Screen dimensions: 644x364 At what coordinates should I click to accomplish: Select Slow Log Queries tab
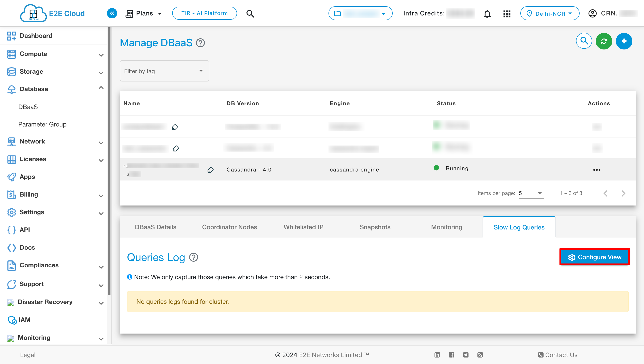(519, 227)
